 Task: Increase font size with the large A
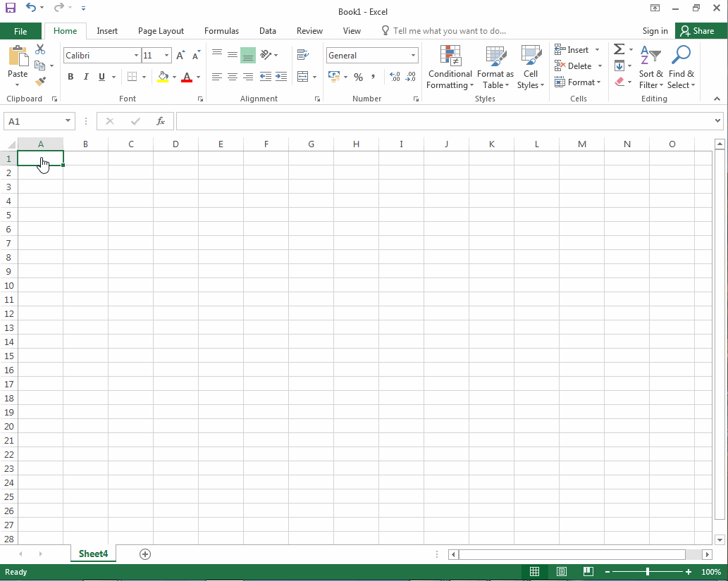180,55
